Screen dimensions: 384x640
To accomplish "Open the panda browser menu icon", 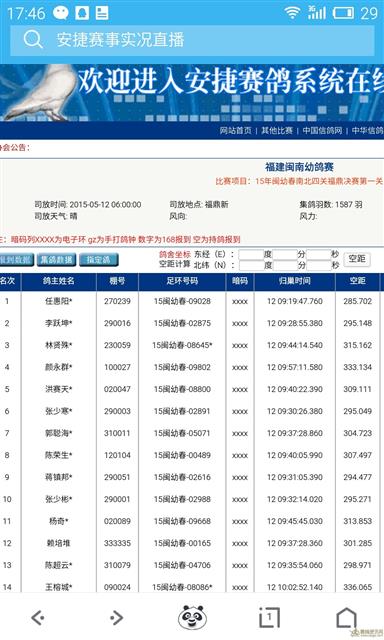I will [x=192, y=617].
